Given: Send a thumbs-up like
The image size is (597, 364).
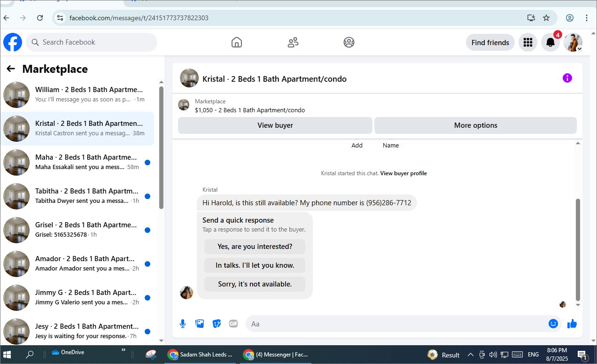Looking at the screenshot, I should [572, 324].
